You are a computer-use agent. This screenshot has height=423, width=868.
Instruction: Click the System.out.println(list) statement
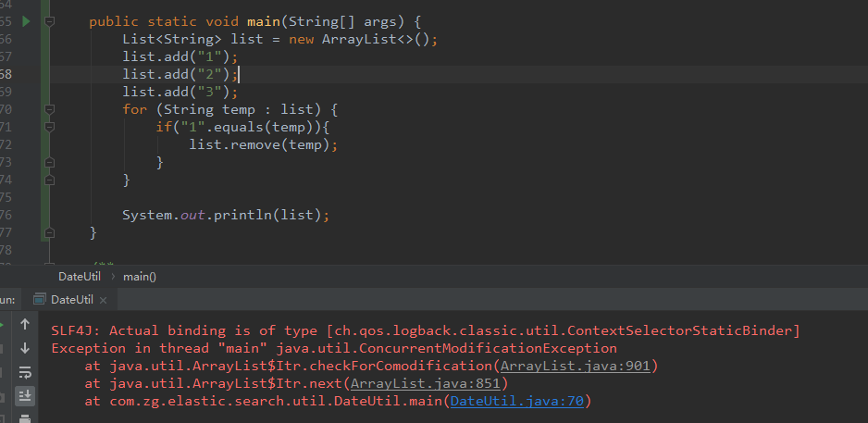(225, 215)
